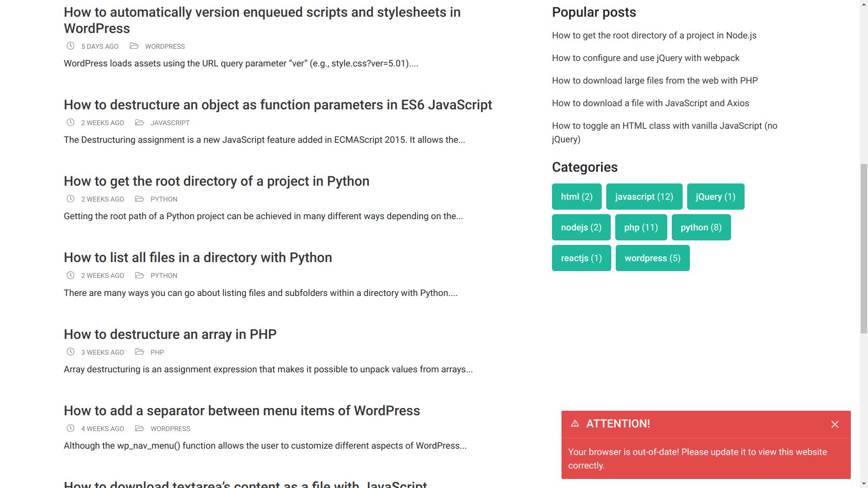Click the warning triangle icon in the ATTENTION banner
This screenshot has width=868, height=488.
575,424
